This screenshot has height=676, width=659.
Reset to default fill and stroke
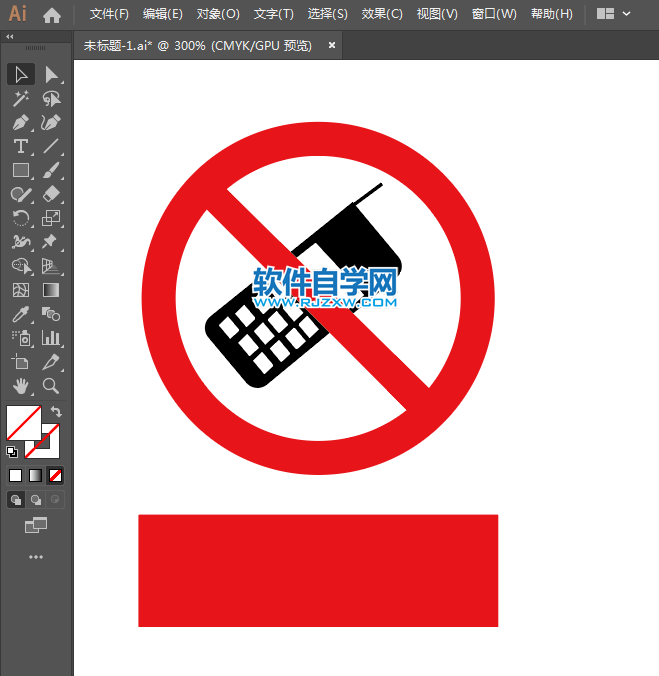pyautogui.click(x=12, y=452)
